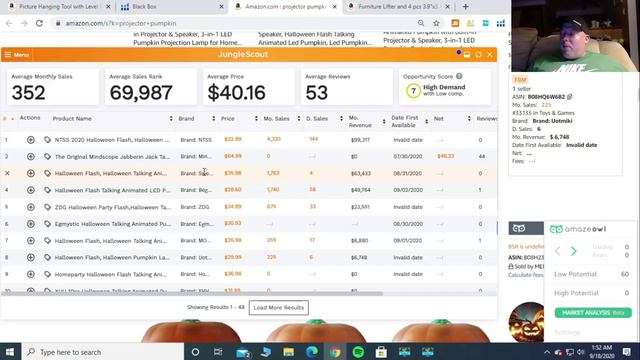Remove highlighted row three with X icon

point(7,173)
